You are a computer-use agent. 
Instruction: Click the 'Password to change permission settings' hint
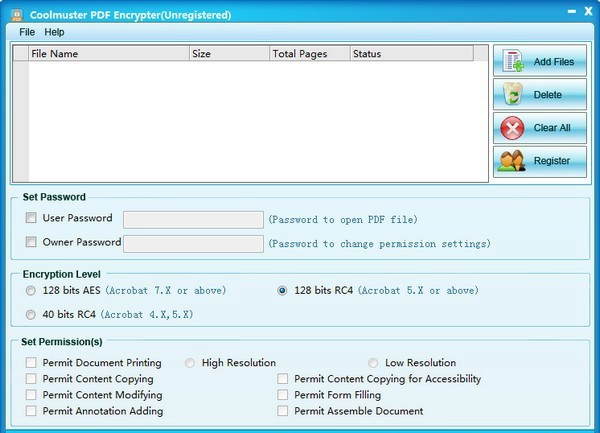(x=379, y=244)
